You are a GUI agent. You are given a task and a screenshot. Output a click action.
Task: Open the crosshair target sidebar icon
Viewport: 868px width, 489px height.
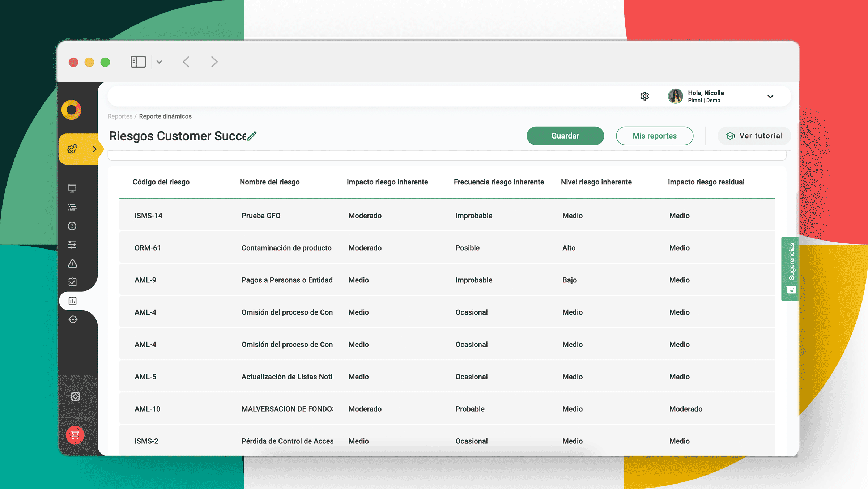(x=73, y=319)
